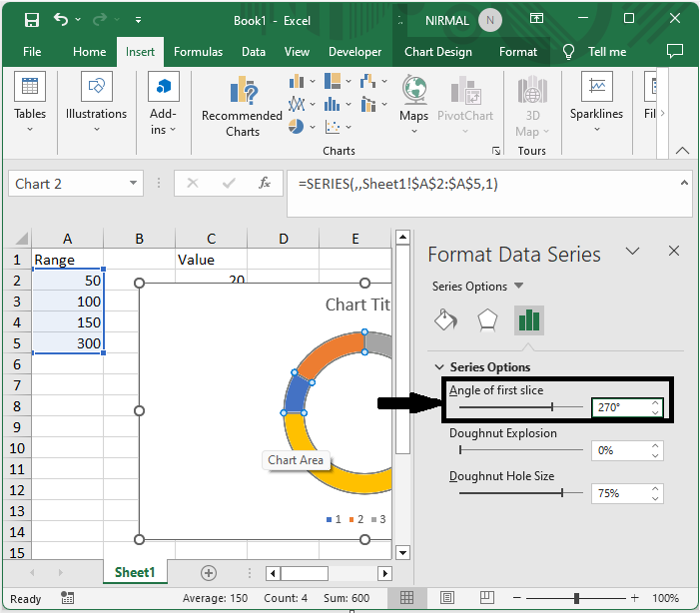The width and height of the screenshot is (700, 613).
Task: Open the undo history dropdown arrow
Action: [x=78, y=20]
